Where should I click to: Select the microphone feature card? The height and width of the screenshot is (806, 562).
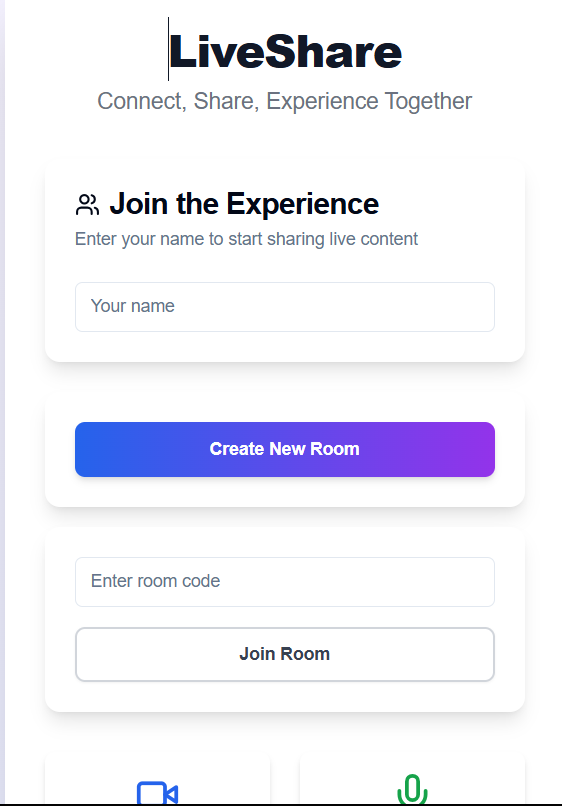tap(412, 780)
